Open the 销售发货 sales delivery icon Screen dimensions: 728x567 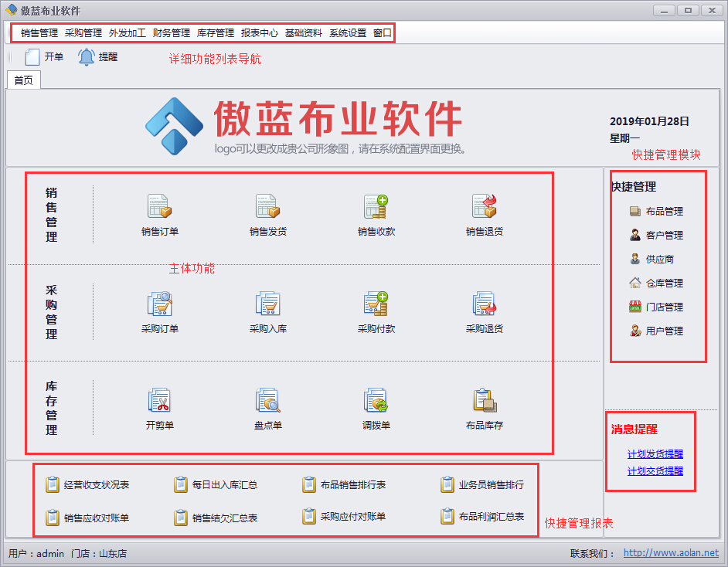click(x=268, y=206)
